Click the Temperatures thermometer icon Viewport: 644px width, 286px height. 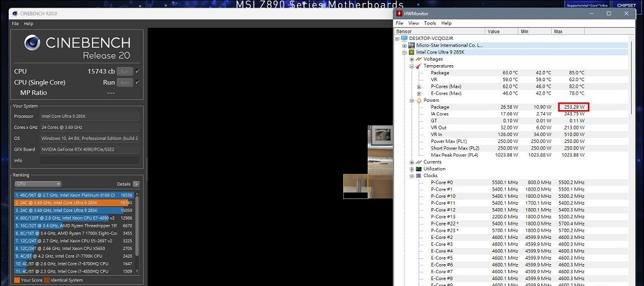click(419, 66)
